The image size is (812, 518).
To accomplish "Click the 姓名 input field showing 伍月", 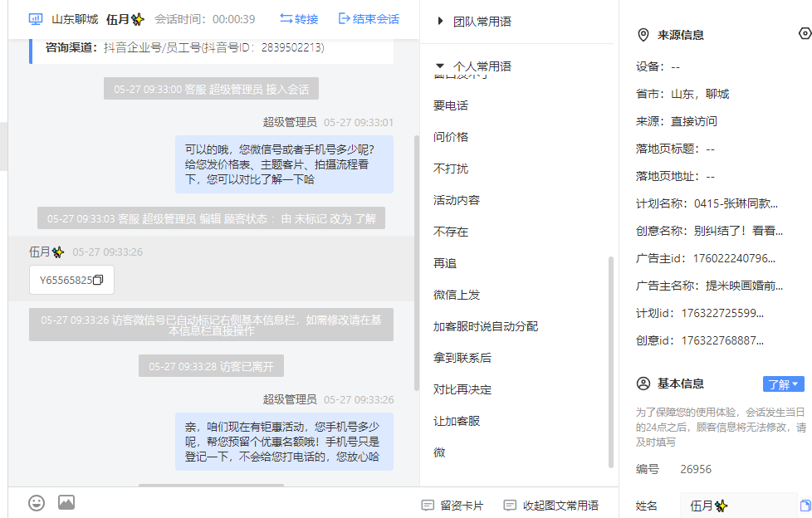I will click(x=738, y=506).
